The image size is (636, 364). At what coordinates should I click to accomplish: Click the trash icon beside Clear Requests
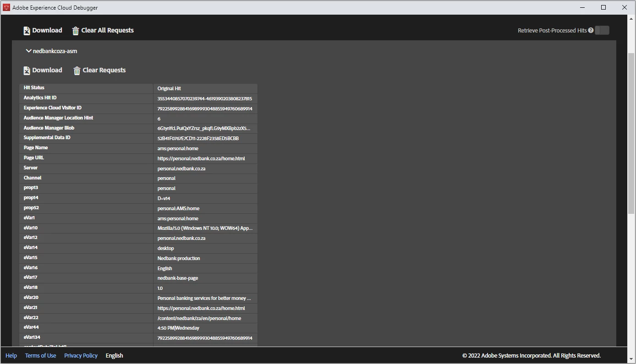coord(77,71)
